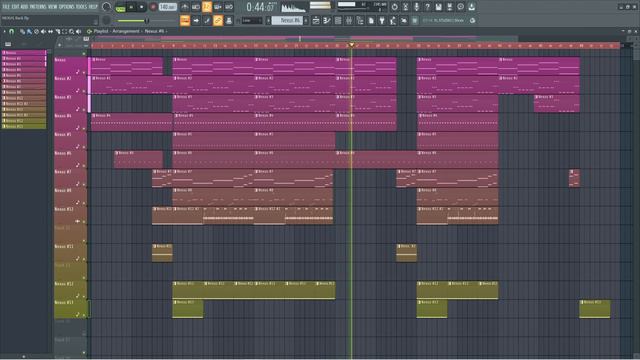
Task: Open the FILE menu
Action: [6, 7]
